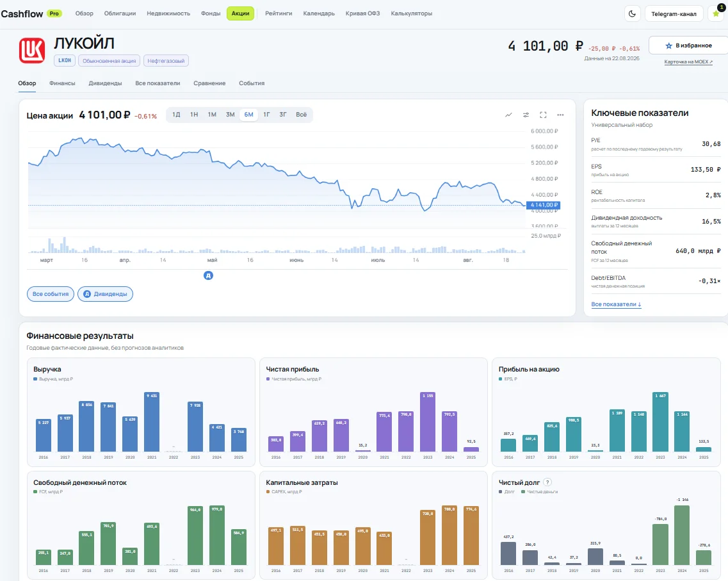The width and height of the screenshot is (728, 581).
Task: Select 1Г chart period
Action: (266, 115)
